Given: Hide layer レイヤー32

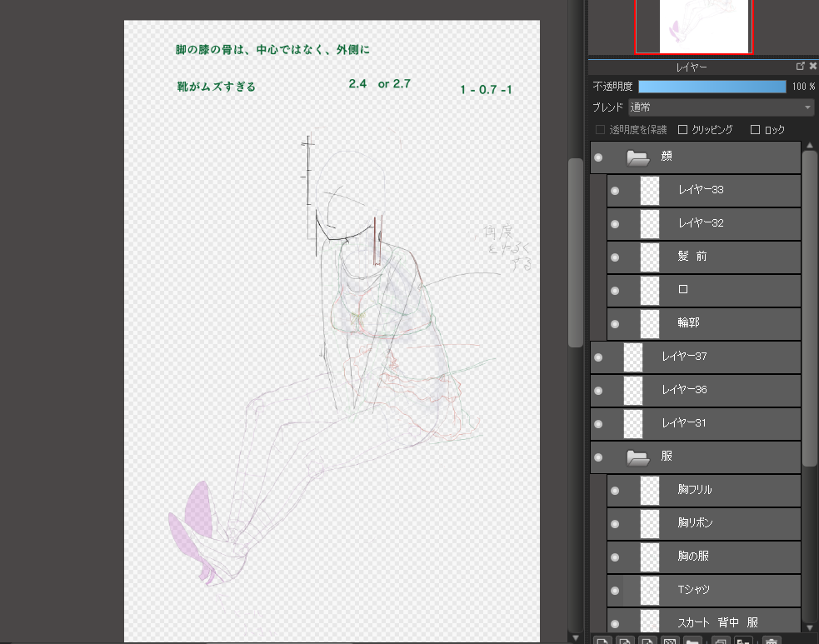Looking at the screenshot, I should [616, 224].
